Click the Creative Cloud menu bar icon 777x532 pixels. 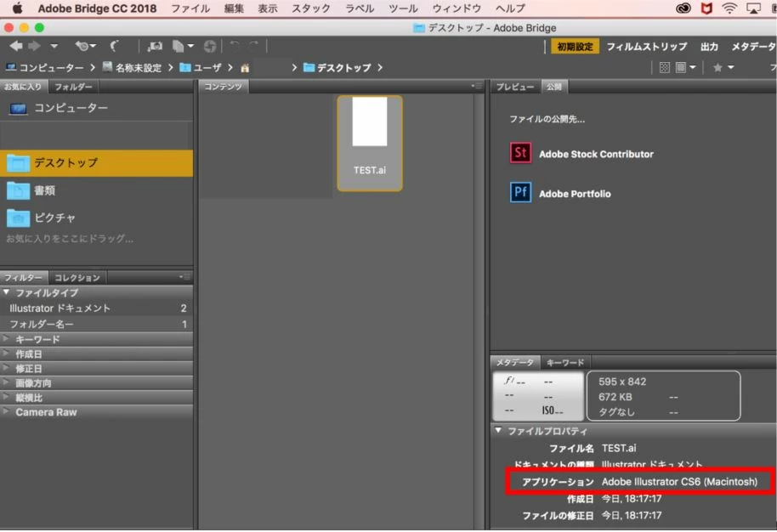[683, 8]
